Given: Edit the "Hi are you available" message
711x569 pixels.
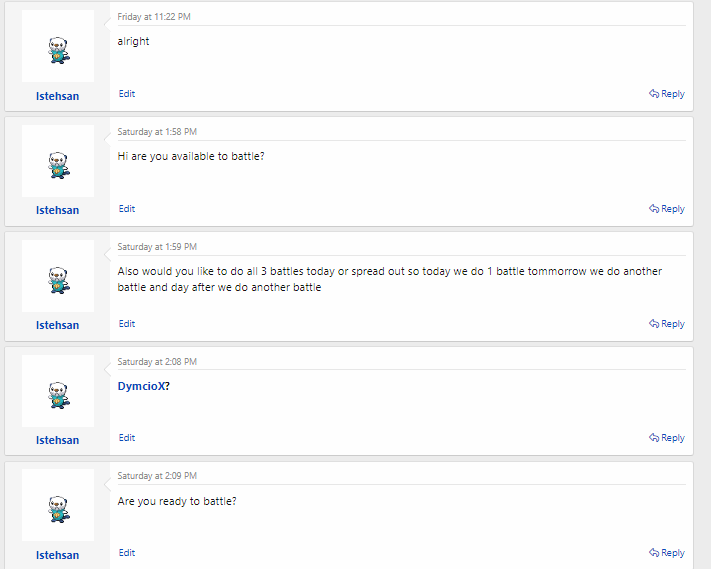Looking at the screenshot, I should point(127,209).
